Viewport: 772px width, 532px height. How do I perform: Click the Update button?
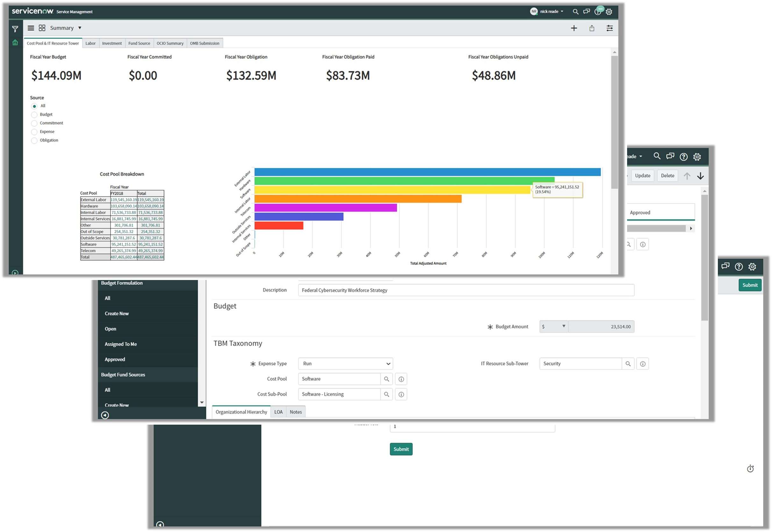click(x=643, y=176)
